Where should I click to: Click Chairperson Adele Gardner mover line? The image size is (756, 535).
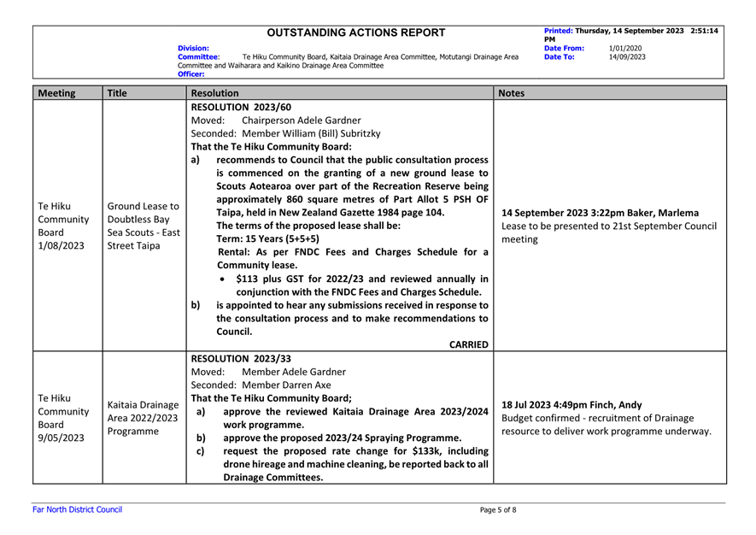point(276,121)
